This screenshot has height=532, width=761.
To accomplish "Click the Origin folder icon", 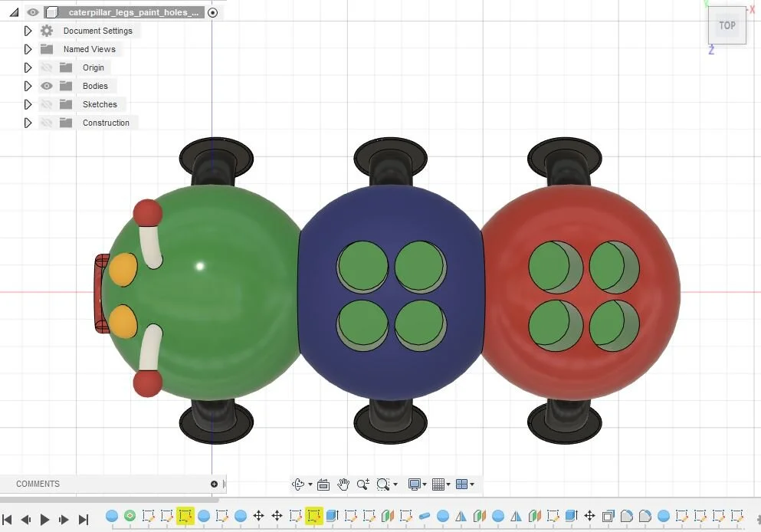I will pos(65,67).
